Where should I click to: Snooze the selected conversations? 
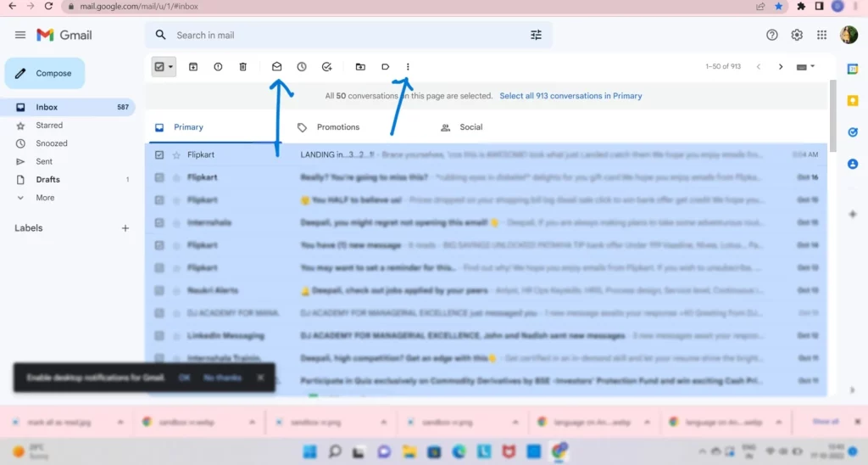coord(302,66)
